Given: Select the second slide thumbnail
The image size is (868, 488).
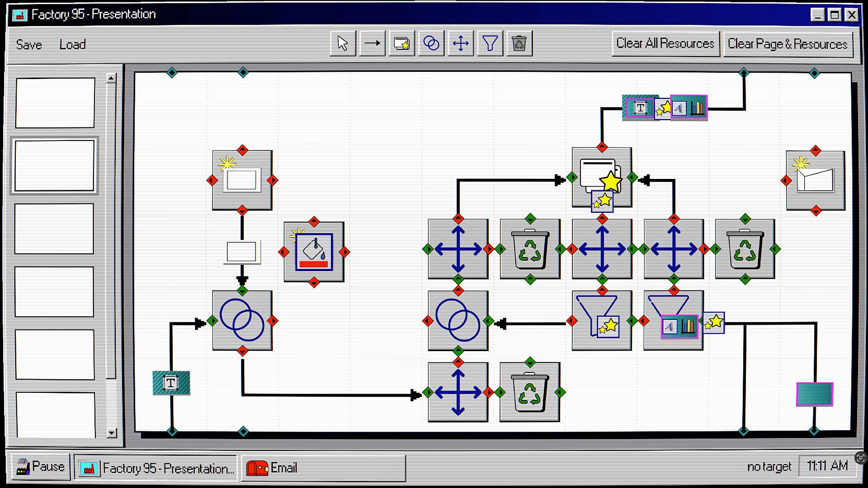Looking at the screenshot, I should (x=54, y=165).
